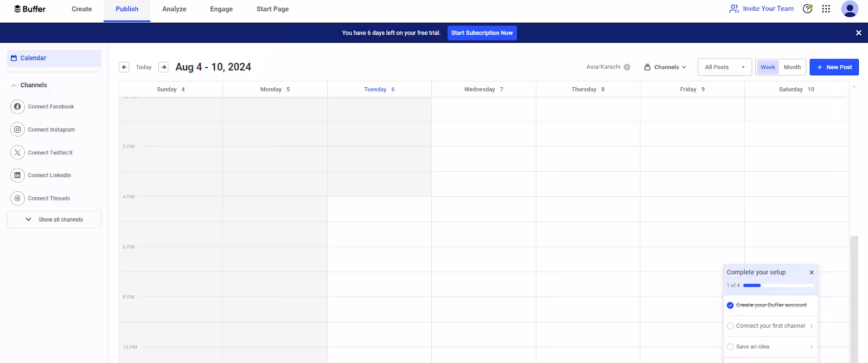Open the apps grid menu icon

click(826, 9)
